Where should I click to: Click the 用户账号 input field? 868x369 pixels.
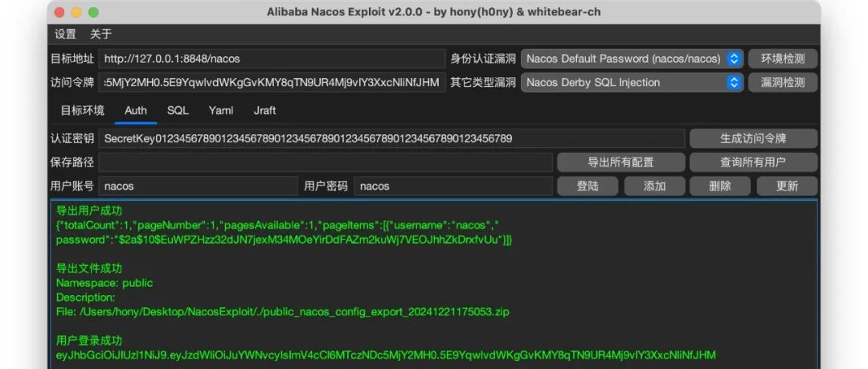tap(199, 187)
